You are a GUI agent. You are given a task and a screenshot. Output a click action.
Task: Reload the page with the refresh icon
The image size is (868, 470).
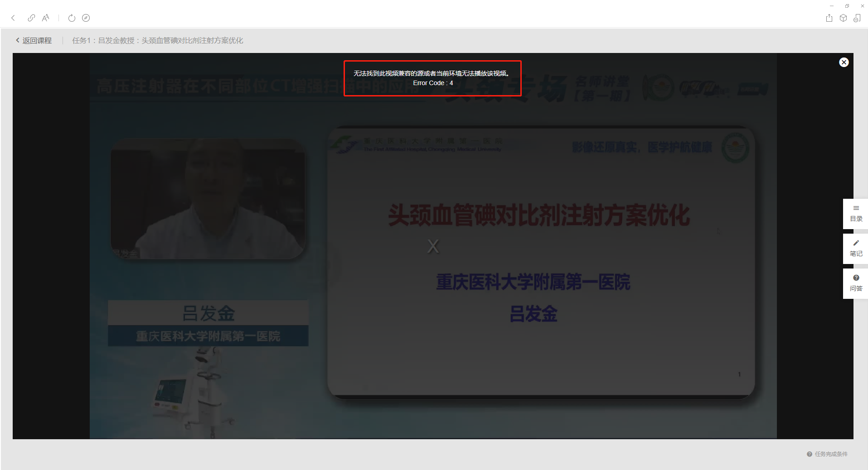(72, 18)
